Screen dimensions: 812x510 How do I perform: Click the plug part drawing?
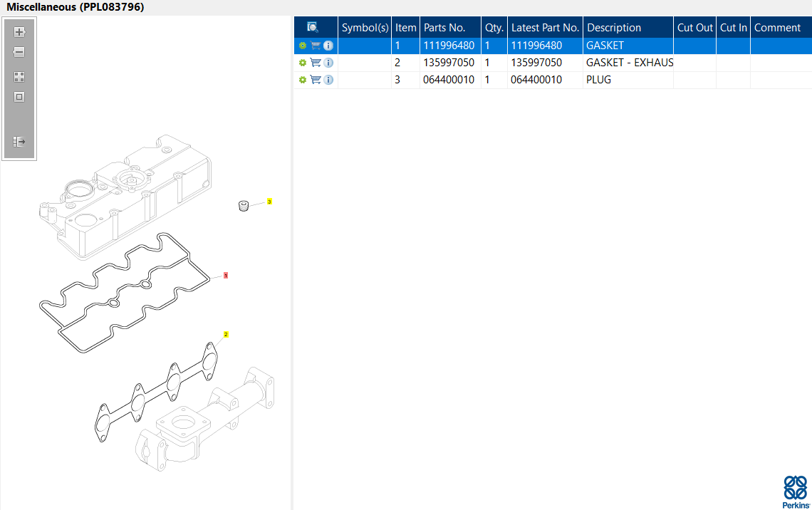pos(244,206)
